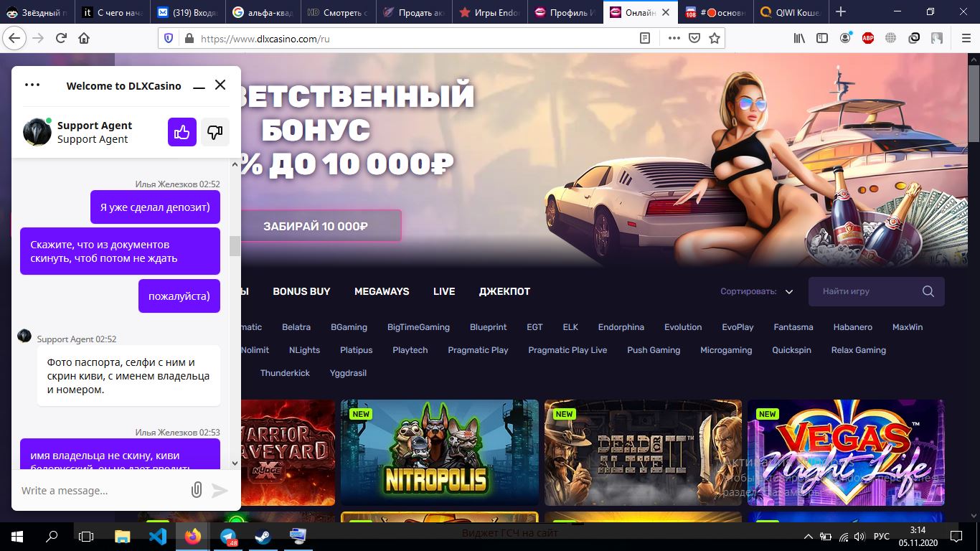Toggle reader view in the address bar

click(645, 39)
